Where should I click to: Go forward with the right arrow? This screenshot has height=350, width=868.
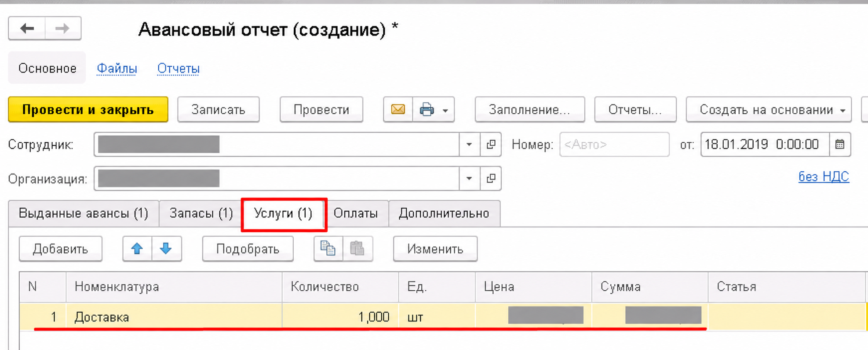tap(63, 28)
